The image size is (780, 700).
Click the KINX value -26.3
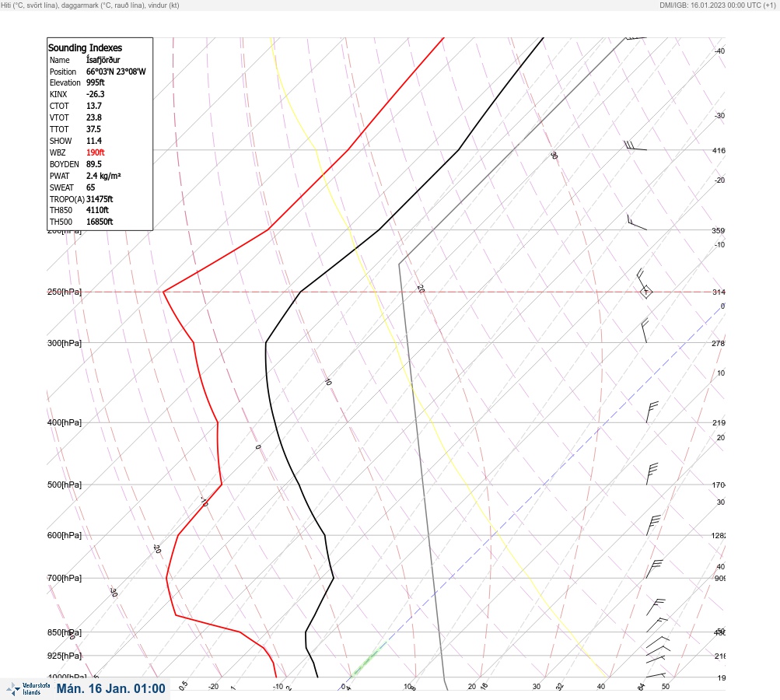96,94
